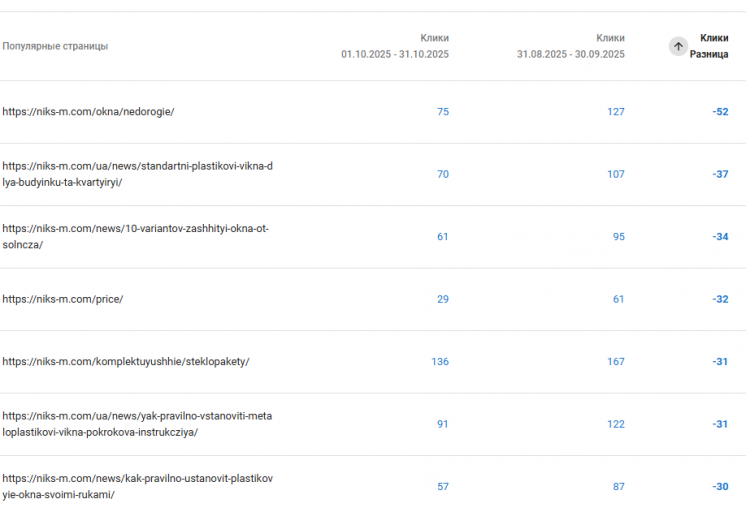This screenshot has width=746, height=512.
Task: Click the Популярные страницы column header
Action: tap(55, 46)
